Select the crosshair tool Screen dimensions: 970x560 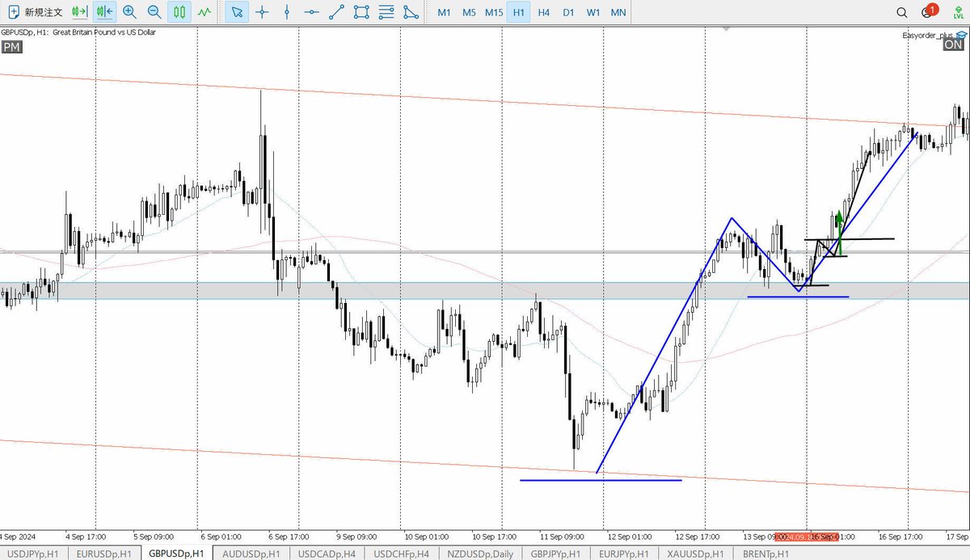pyautogui.click(x=261, y=12)
